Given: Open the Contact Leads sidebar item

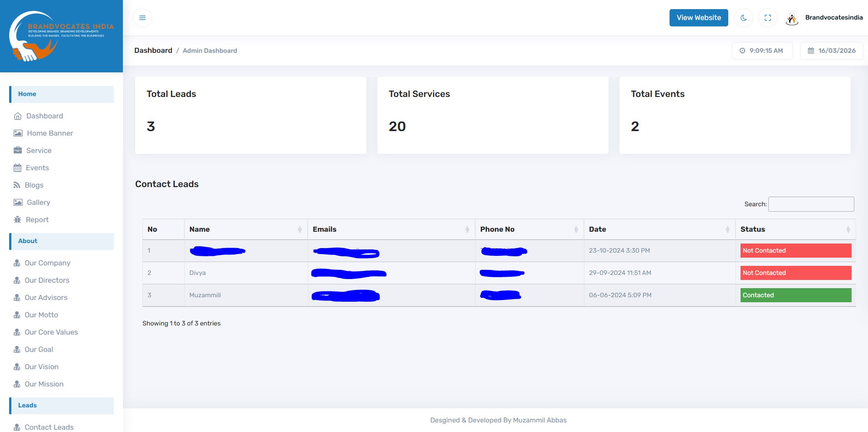Looking at the screenshot, I should coord(49,427).
